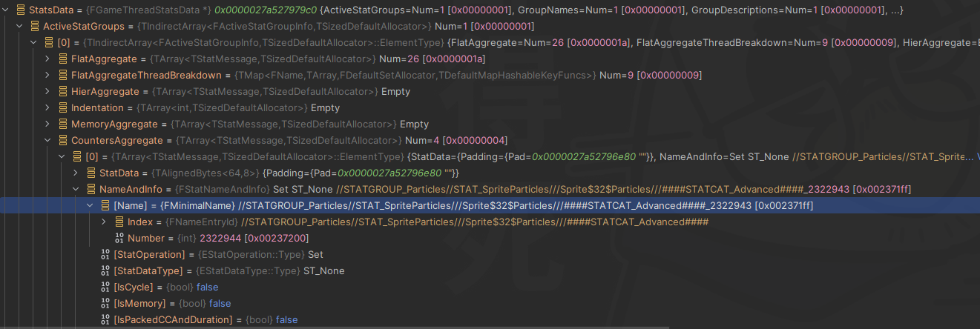Expand the MemoryAggregate node
Viewport: 980px width, 329px height.
pos(48,124)
